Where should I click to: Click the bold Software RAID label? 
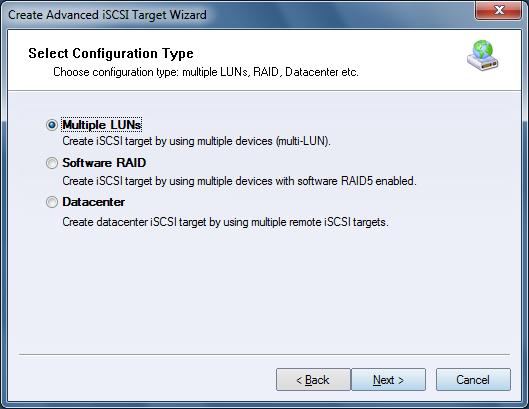click(x=104, y=163)
